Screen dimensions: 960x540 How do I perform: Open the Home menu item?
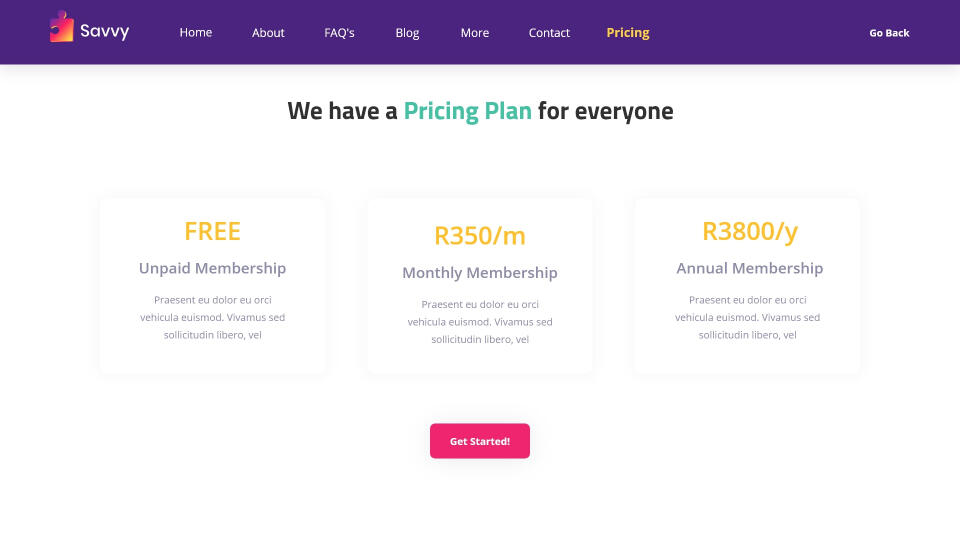tap(196, 33)
